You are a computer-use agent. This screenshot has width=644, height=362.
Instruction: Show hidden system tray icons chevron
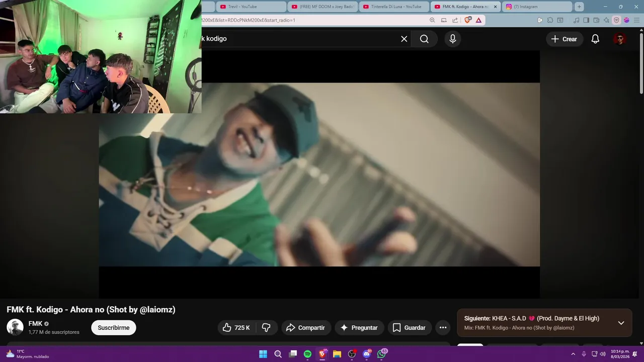[x=573, y=354]
